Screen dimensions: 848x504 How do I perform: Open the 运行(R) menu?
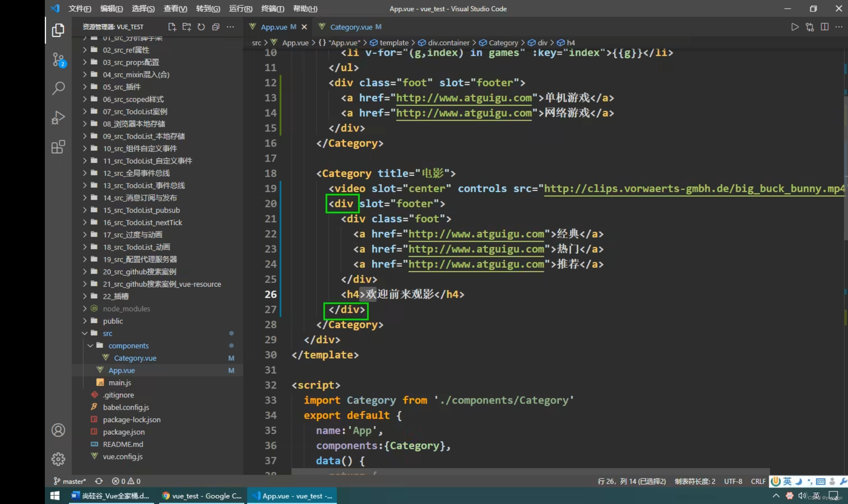tap(241, 9)
